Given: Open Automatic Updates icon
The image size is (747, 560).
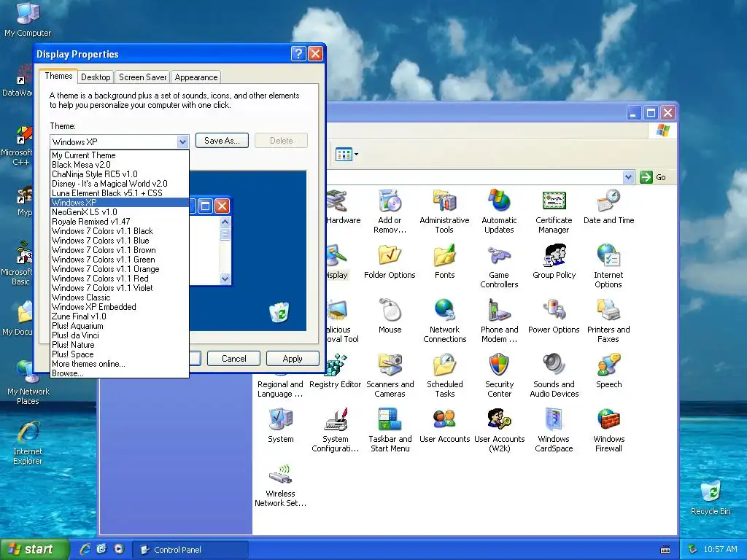Looking at the screenshot, I should click(499, 201).
